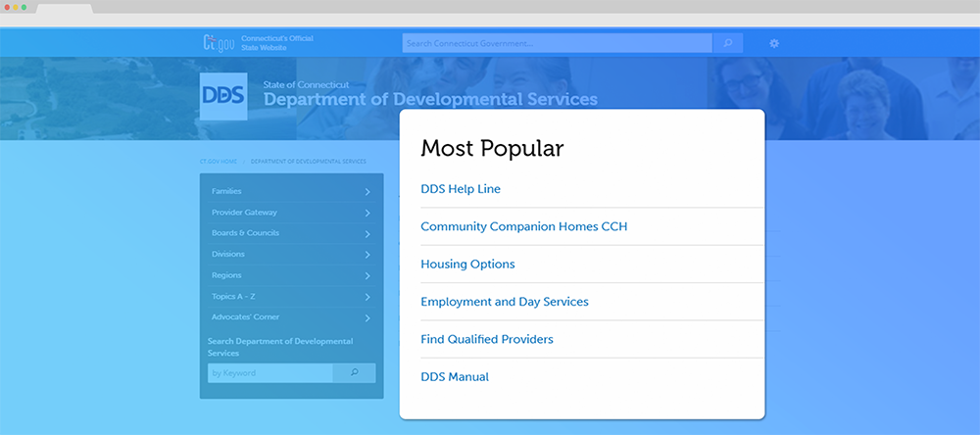Expand the Boards & Councils chevron

pos(367,234)
